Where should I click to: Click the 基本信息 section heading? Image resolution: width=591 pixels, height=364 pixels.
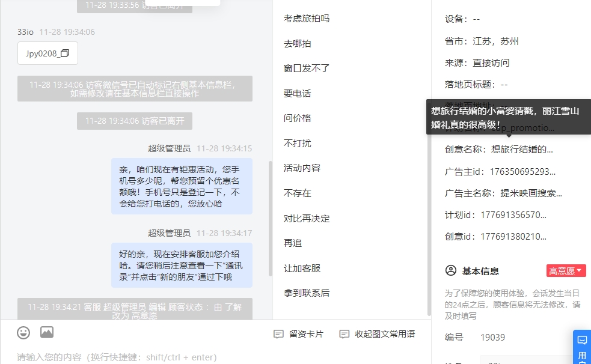480,271
